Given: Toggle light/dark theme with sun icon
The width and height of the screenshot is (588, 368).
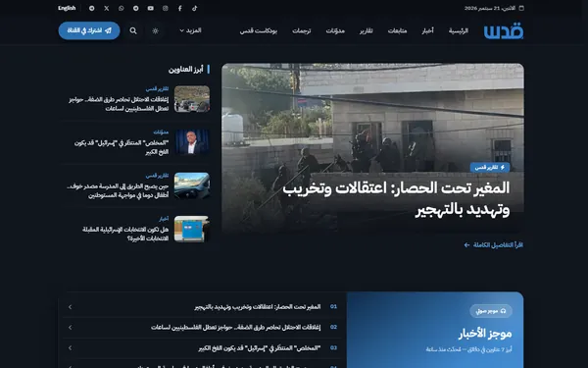Looking at the screenshot, I should coord(155,30).
